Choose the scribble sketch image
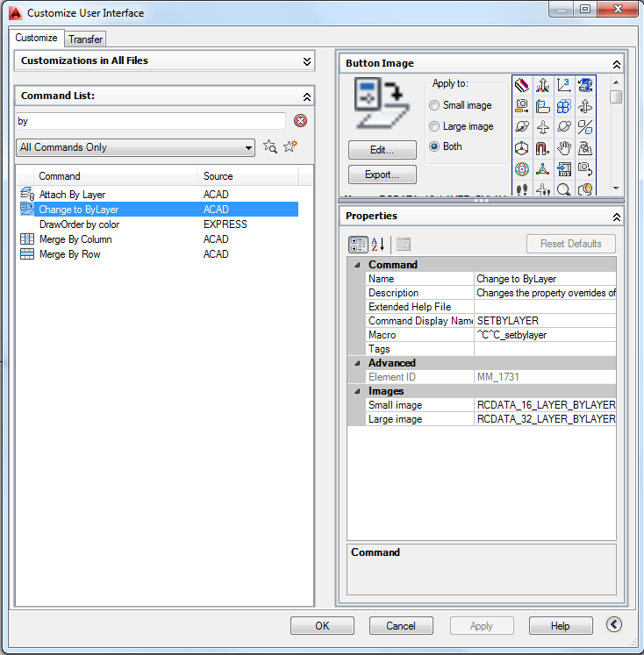Screen dimensions: 644x655 (x=585, y=148)
